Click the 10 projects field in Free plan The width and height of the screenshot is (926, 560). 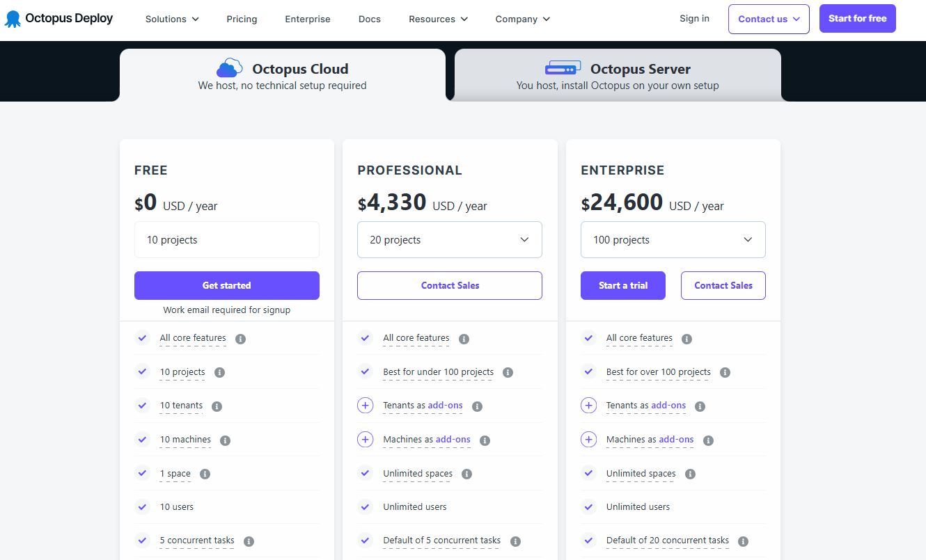pyautogui.click(x=226, y=239)
